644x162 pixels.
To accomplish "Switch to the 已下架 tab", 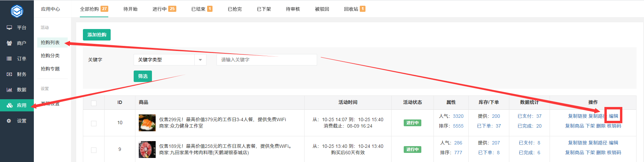I will (x=264, y=9).
